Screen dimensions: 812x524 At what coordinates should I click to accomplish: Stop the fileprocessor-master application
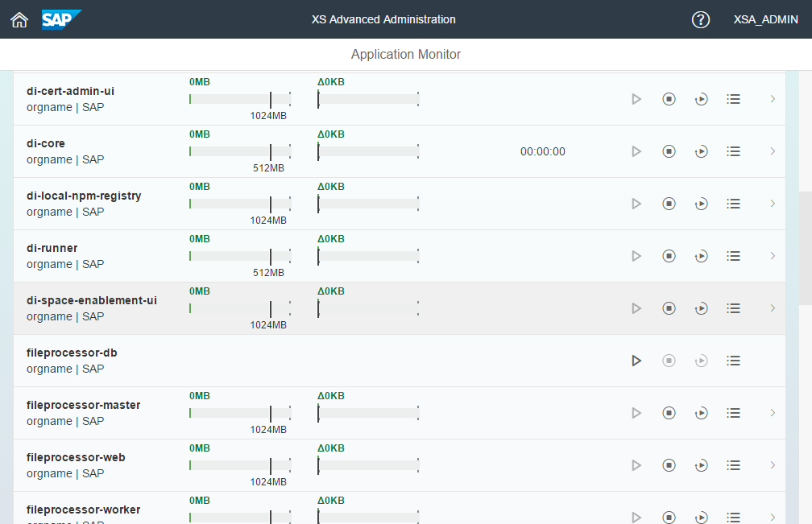point(669,413)
